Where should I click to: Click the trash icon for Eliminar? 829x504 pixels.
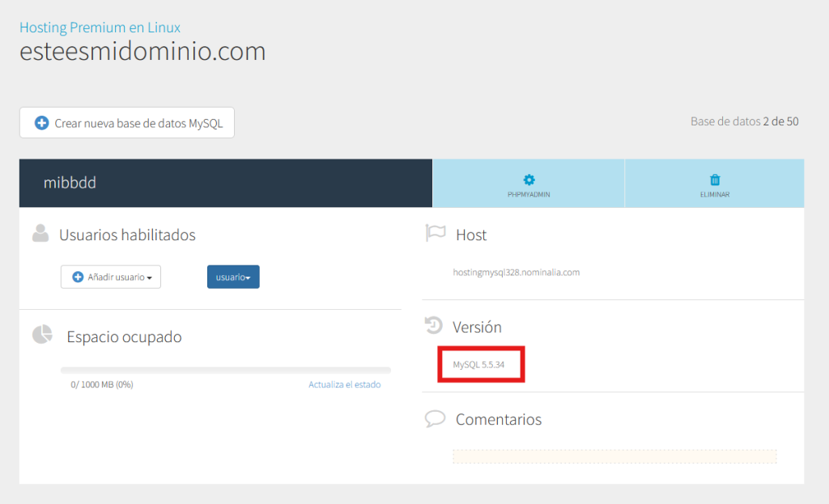[x=715, y=180]
